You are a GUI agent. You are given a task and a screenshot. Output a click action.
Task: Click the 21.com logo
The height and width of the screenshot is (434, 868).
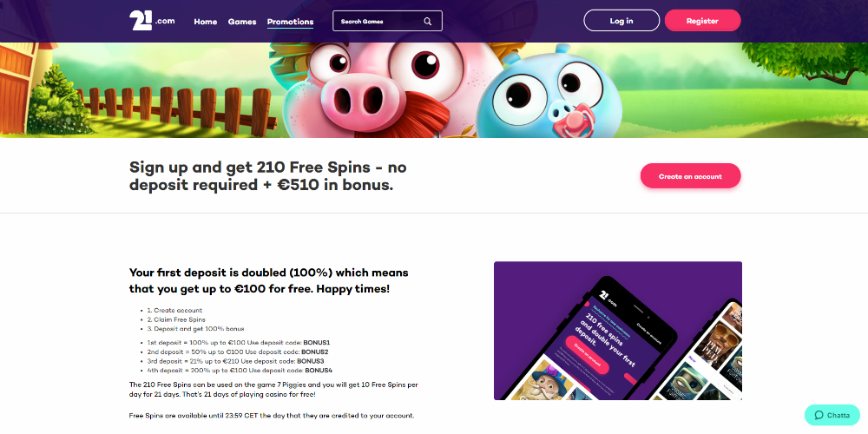(152, 21)
